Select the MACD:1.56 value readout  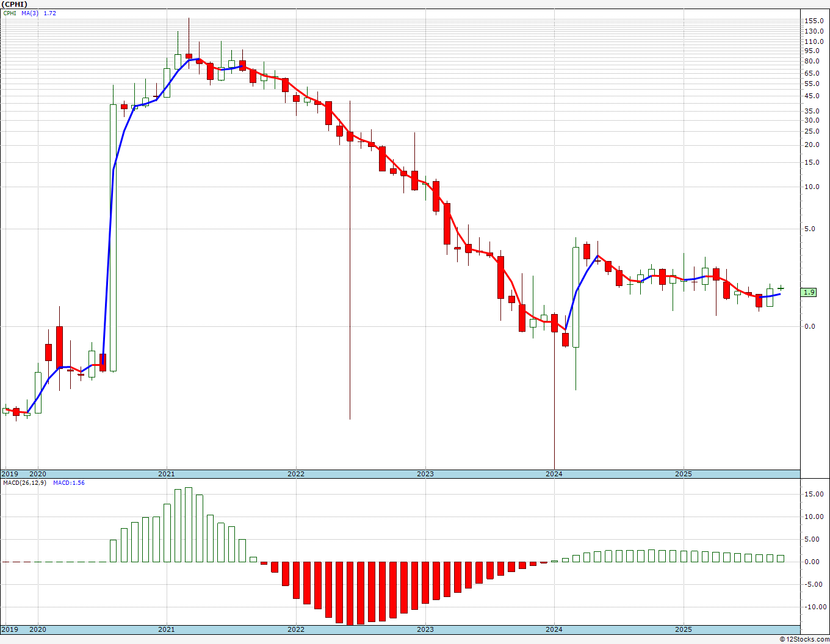tap(69, 482)
